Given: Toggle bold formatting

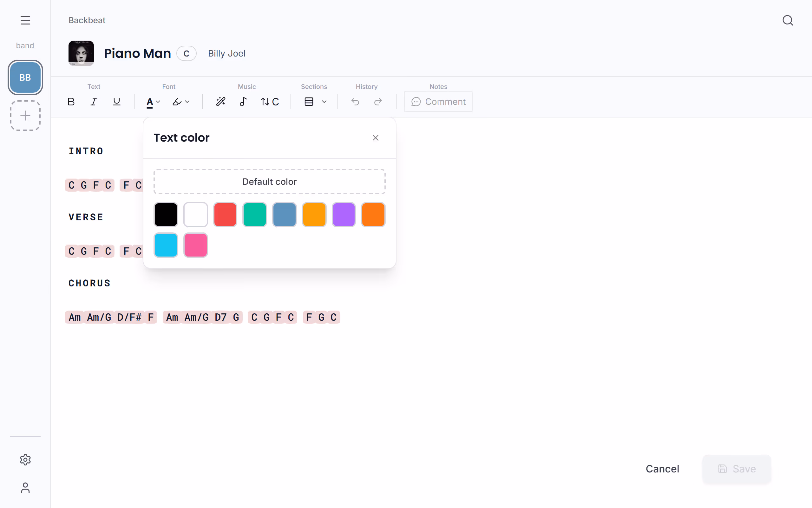Looking at the screenshot, I should (x=71, y=102).
